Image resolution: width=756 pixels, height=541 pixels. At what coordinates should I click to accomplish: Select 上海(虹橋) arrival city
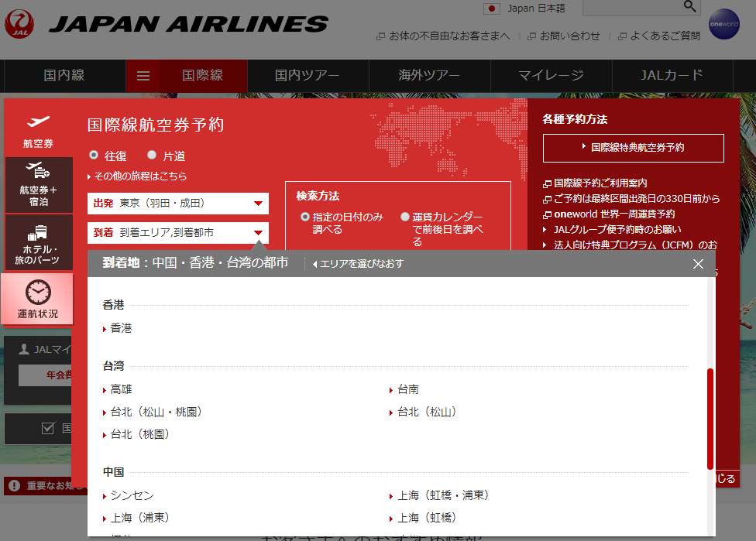tap(423, 518)
